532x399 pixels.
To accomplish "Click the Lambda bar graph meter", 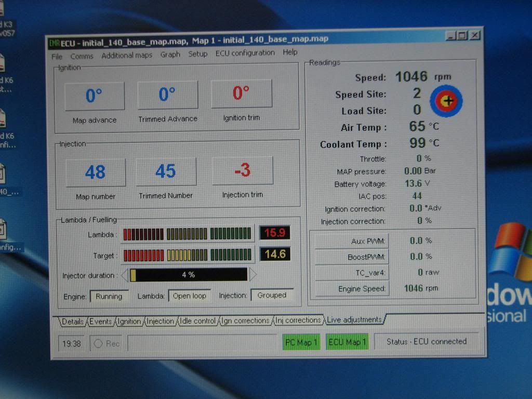I will pos(187,234).
